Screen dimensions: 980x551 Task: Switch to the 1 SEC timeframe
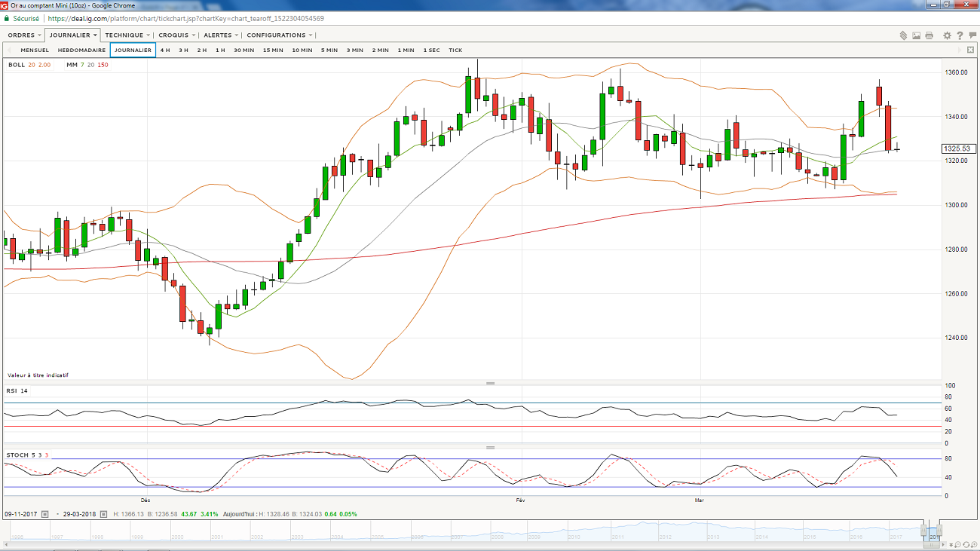[x=431, y=51]
